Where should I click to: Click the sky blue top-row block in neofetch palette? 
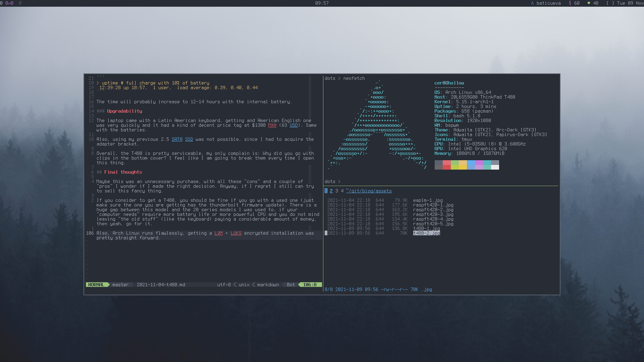471,163
